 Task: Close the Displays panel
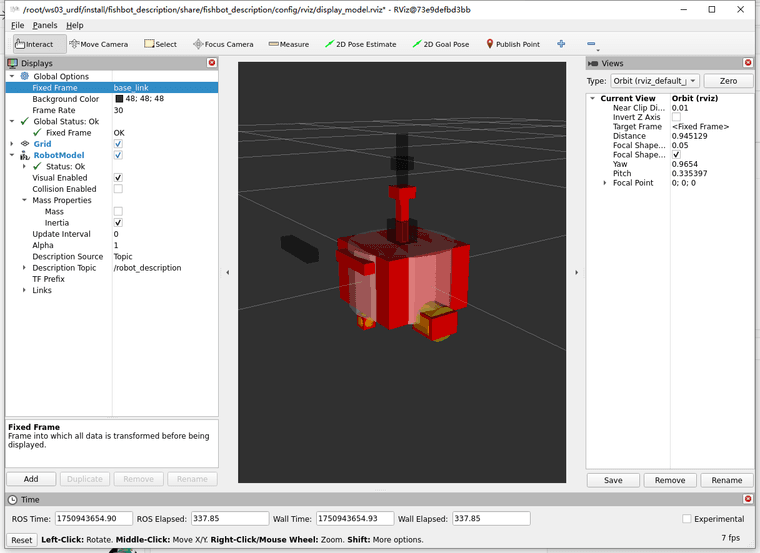pos(212,63)
